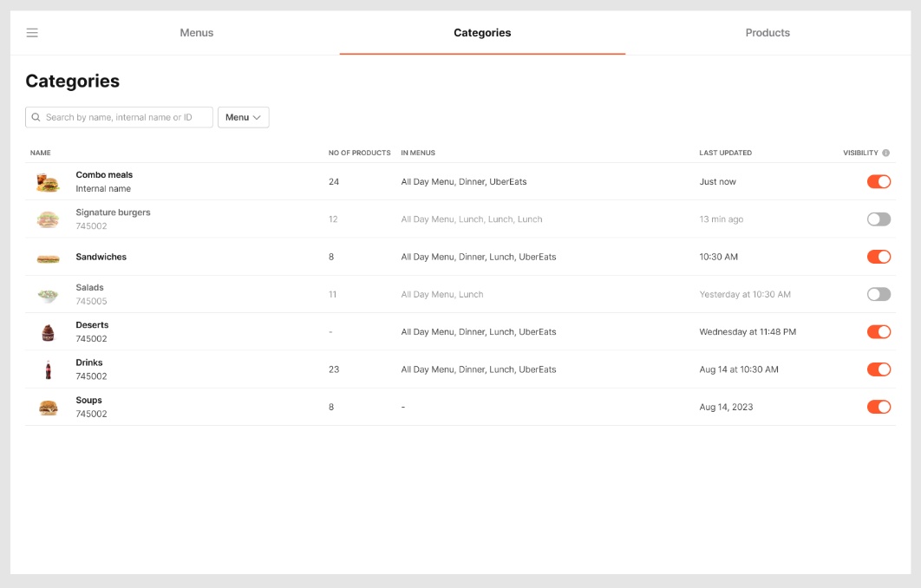Select the Soups category name

88,401
